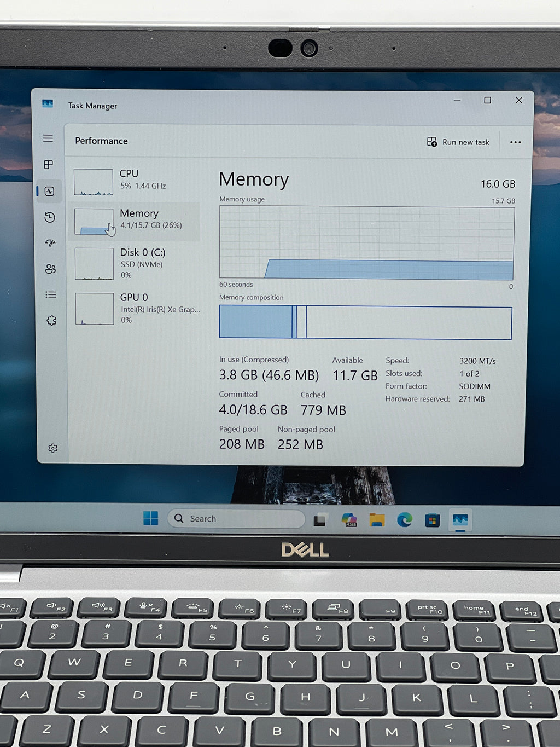Select the GPU 0 performance item

[x=136, y=309]
